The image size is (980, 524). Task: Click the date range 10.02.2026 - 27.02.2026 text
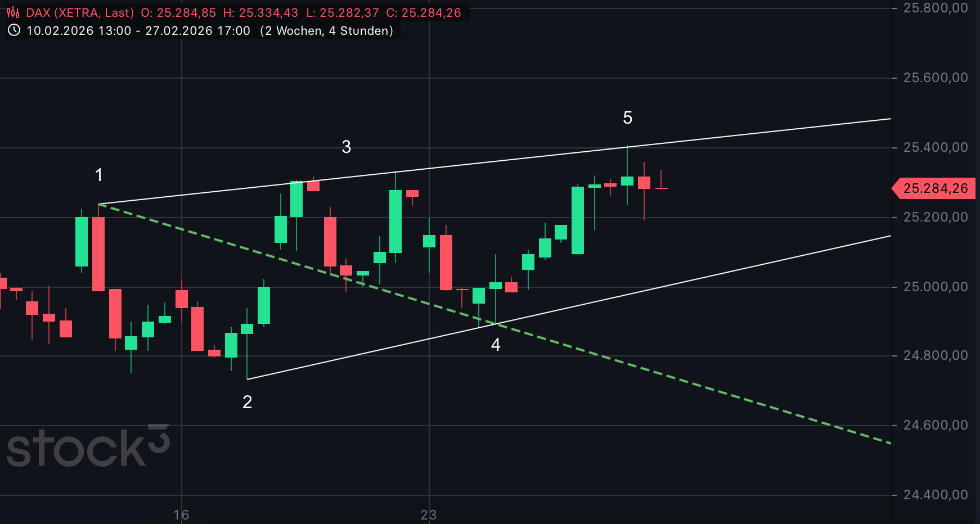tap(138, 31)
